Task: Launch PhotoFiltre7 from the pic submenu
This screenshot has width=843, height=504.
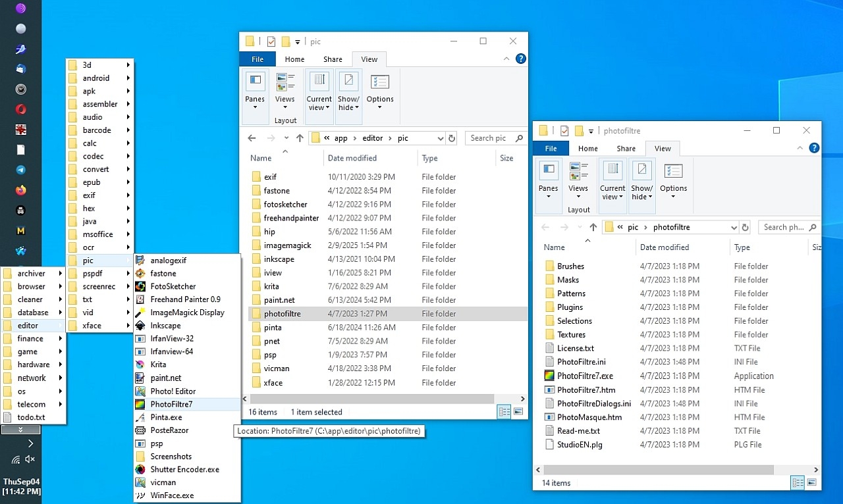Action: click(x=187, y=404)
